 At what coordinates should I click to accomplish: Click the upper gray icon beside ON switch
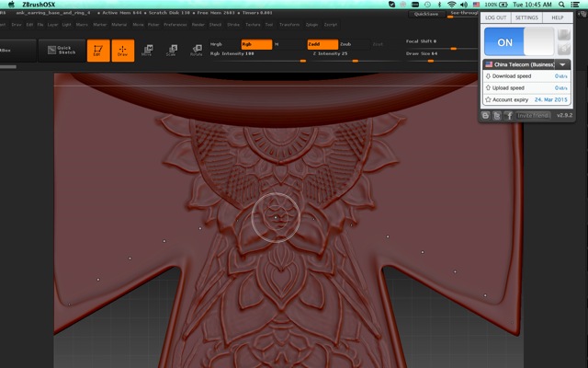pyautogui.click(x=564, y=35)
